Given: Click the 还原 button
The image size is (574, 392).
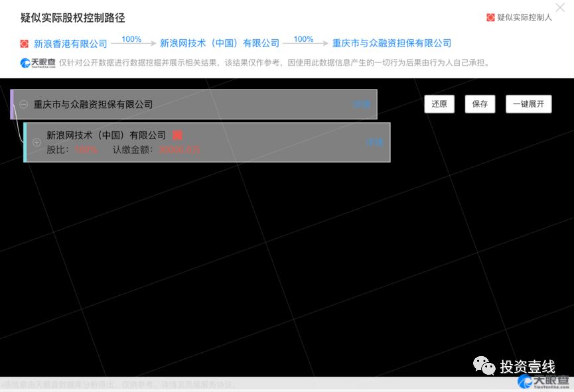Looking at the screenshot, I should click(x=439, y=104).
